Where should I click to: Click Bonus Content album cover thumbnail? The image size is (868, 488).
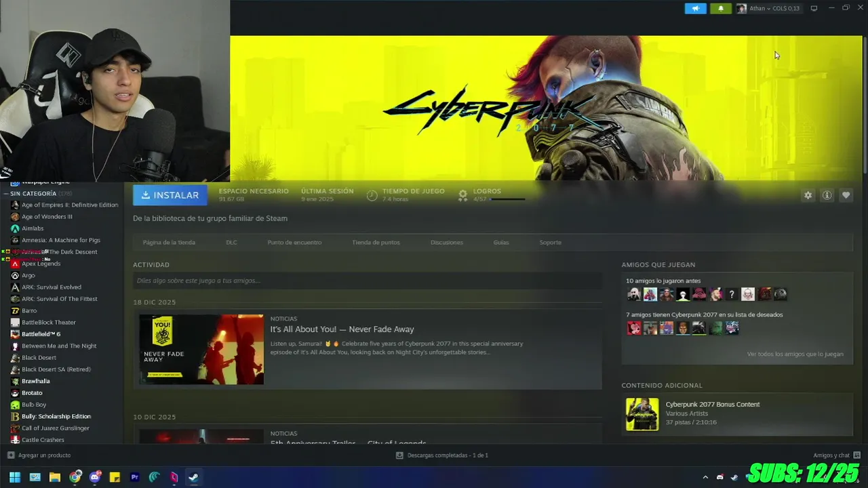(x=642, y=414)
